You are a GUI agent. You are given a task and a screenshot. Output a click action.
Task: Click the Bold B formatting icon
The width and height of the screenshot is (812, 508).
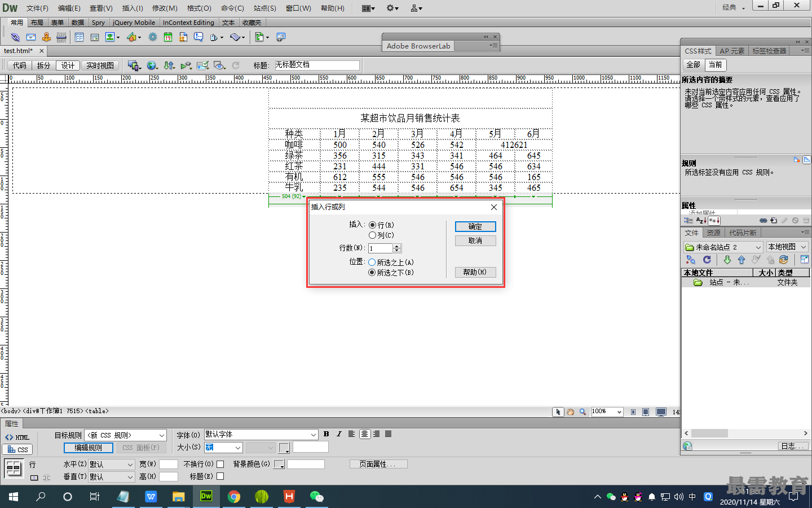pyautogui.click(x=326, y=434)
